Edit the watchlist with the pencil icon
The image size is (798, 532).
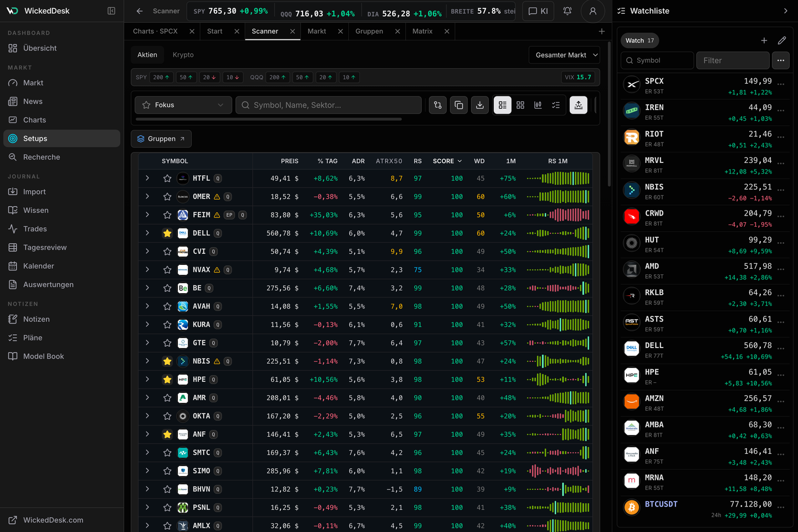point(782,40)
